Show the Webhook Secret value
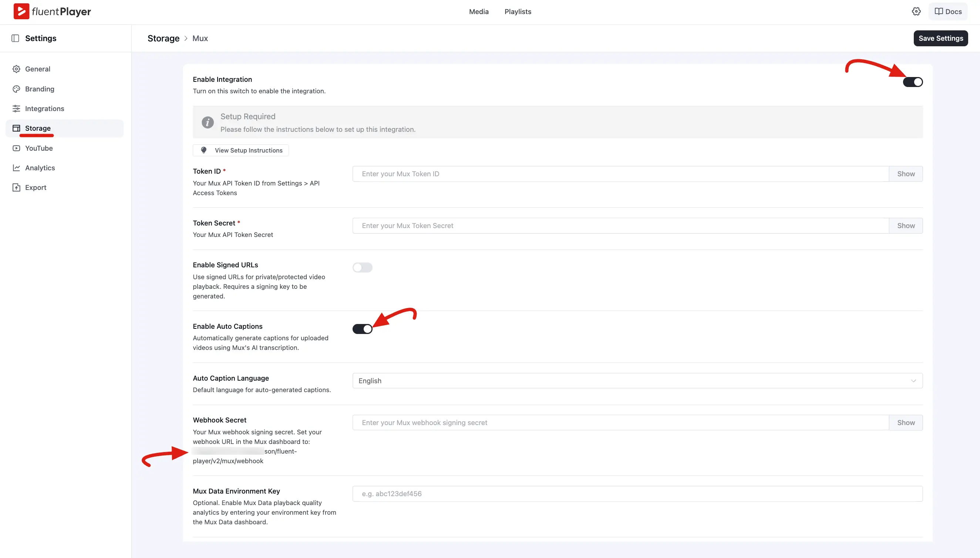Viewport: 980px width, 558px height. [906, 423]
